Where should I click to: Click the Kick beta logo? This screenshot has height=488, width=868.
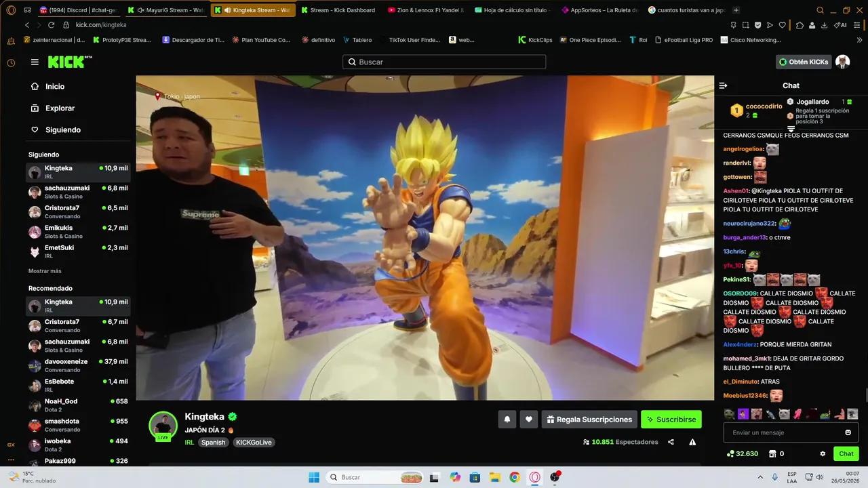click(70, 62)
